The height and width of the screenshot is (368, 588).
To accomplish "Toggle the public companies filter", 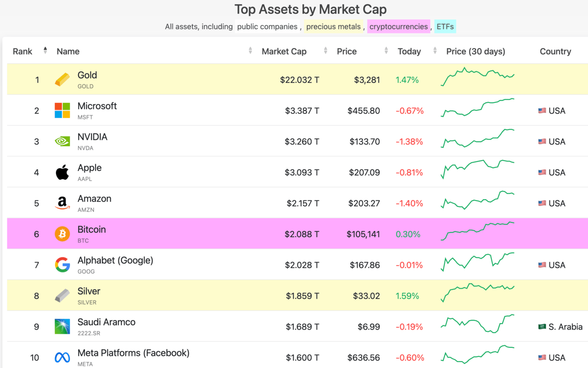I will click(x=267, y=26).
